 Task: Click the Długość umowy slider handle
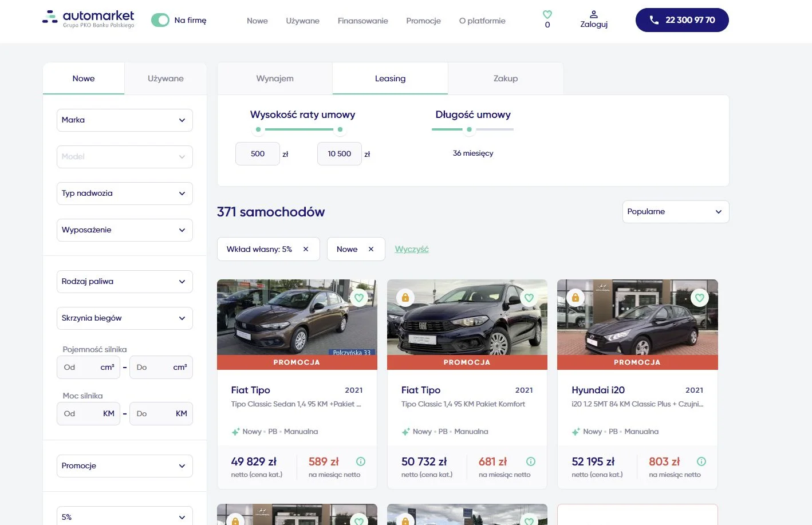(x=469, y=129)
